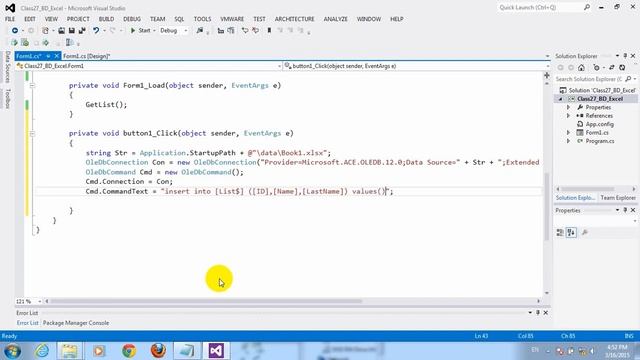The width and height of the screenshot is (640, 360).
Task: Switch to the Form1.cs [Design] tab
Action: coord(87,56)
